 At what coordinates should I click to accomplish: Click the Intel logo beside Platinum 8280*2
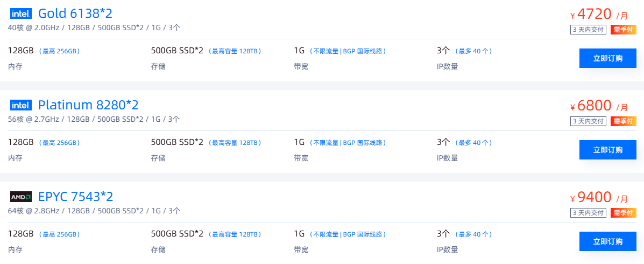(21, 105)
